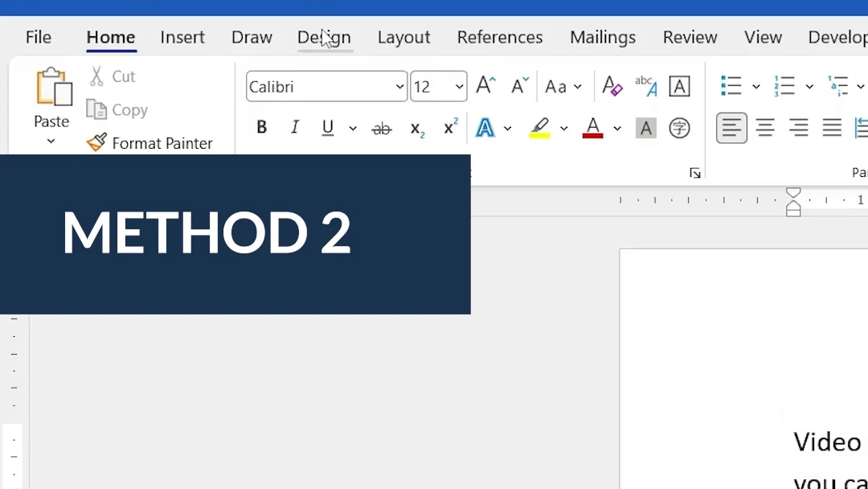The height and width of the screenshot is (489, 868).
Task: Switch to the Design tab
Action: click(x=325, y=37)
